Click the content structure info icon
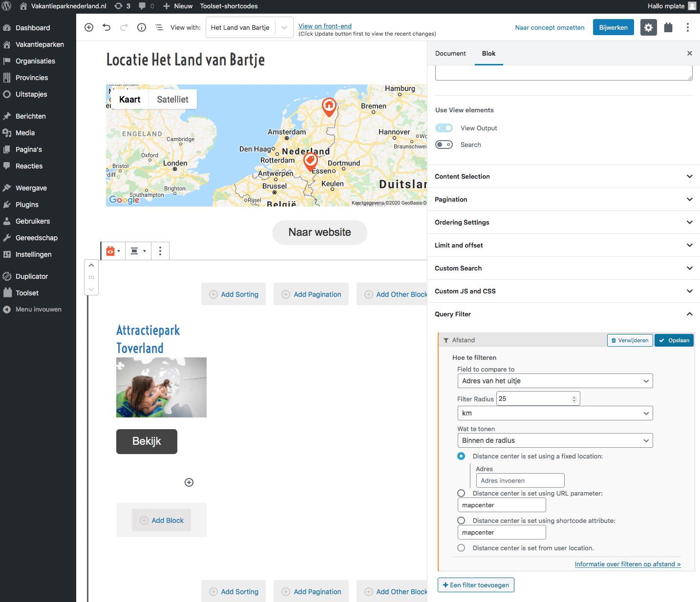This screenshot has width=700, height=602. (x=142, y=27)
